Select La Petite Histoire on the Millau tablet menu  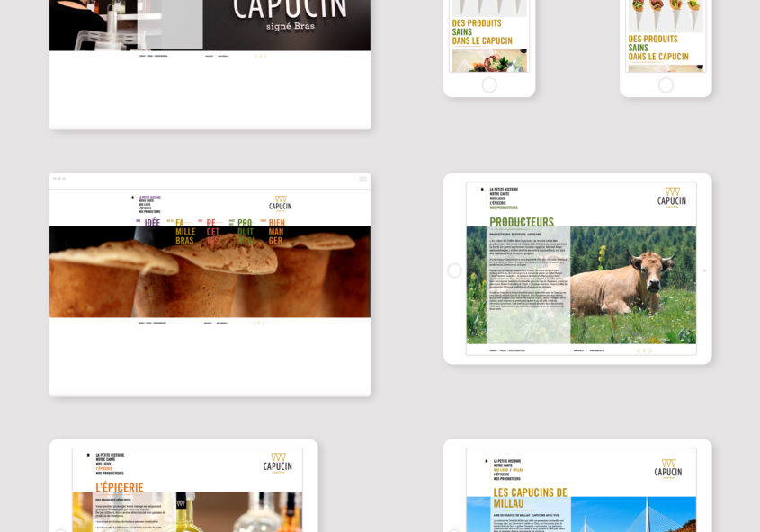point(507,461)
